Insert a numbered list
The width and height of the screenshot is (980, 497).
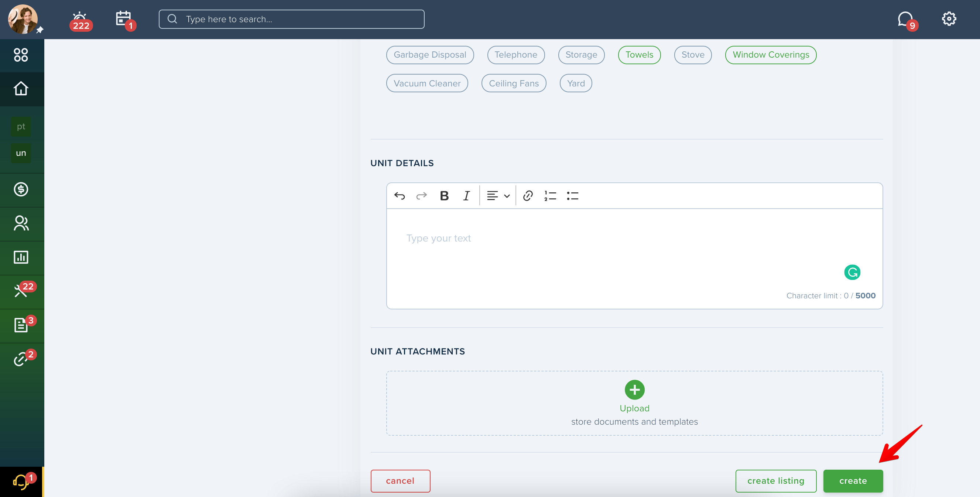(x=550, y=196)
